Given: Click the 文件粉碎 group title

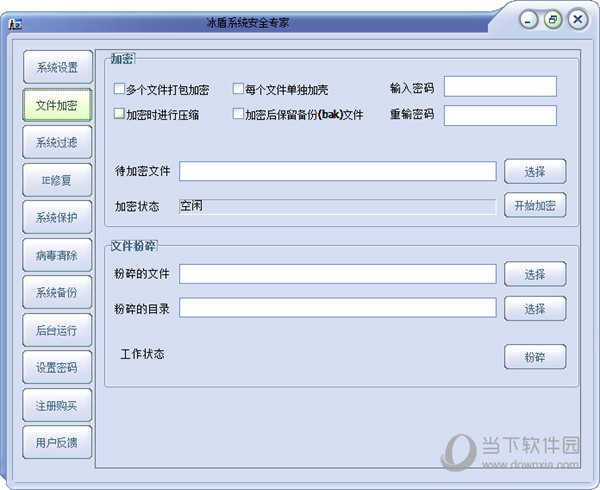Looking at the screenshot, I should [133, 246].
